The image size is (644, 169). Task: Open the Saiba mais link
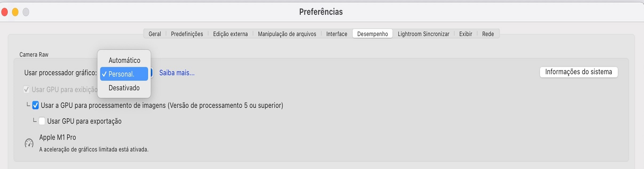pyautogui.click(x=177, y=73)
